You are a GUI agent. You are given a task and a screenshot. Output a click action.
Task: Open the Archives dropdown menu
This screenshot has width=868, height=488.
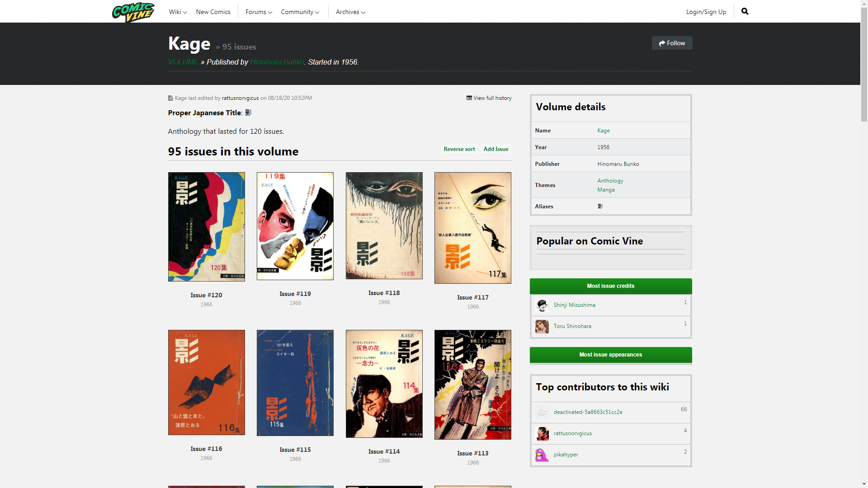tap(350, 12)
